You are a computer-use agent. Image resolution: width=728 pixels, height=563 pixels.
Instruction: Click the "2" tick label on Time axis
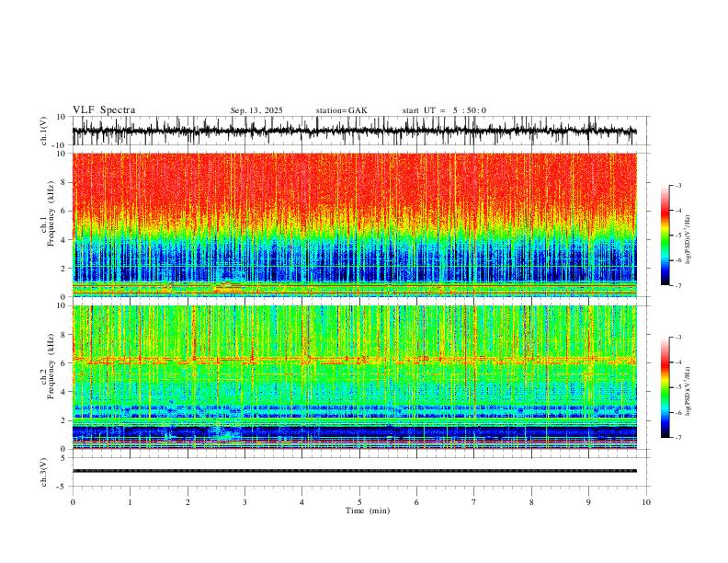pos(188,502)
